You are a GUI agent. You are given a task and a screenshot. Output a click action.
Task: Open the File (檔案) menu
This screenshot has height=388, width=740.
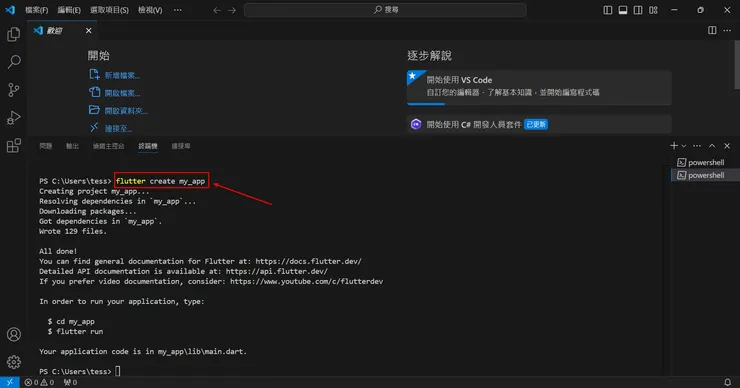click(x=36, y=10)
